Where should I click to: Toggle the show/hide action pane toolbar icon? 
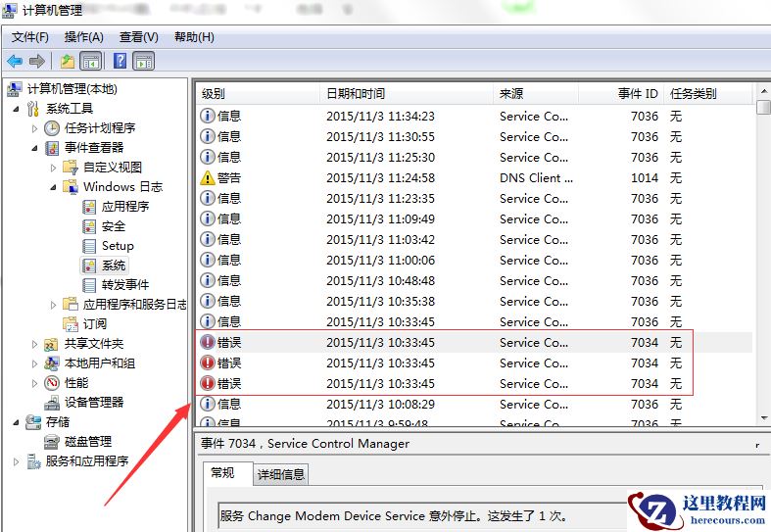tap(144, 62)
